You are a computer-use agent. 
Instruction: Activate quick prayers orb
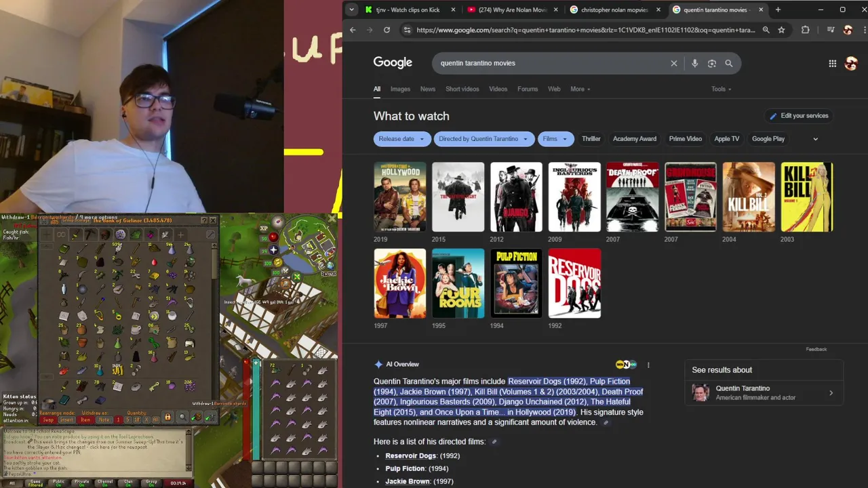click(274, 250)
